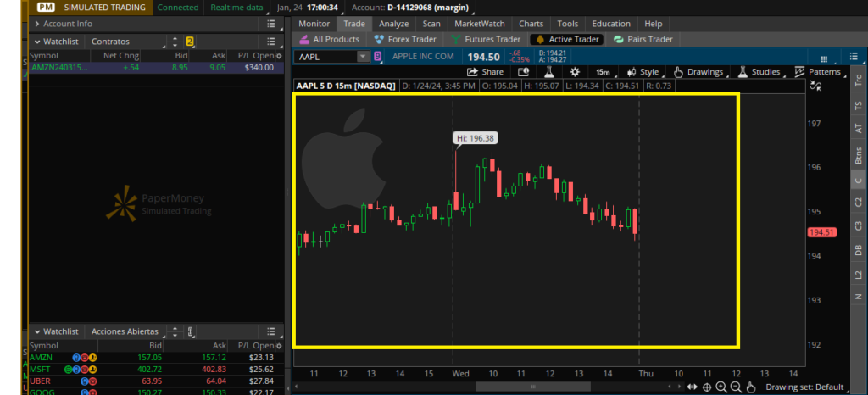Open the Trd side panel tab

pos(859,81)
